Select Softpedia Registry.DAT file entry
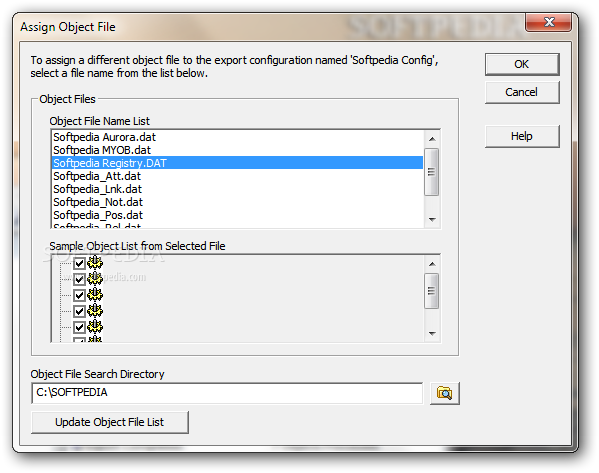 (x=237, y=163)
